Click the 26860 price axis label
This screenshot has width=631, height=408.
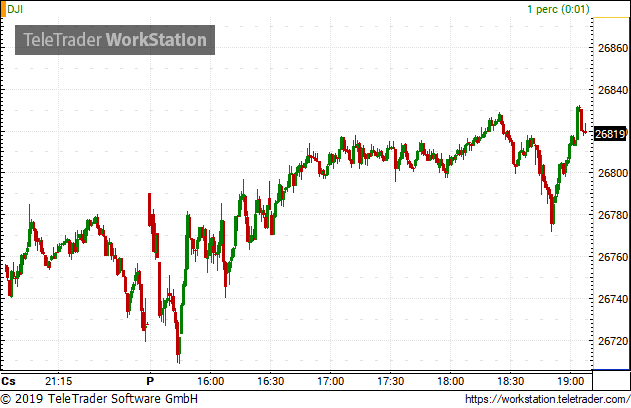click(x=613, y=48)
